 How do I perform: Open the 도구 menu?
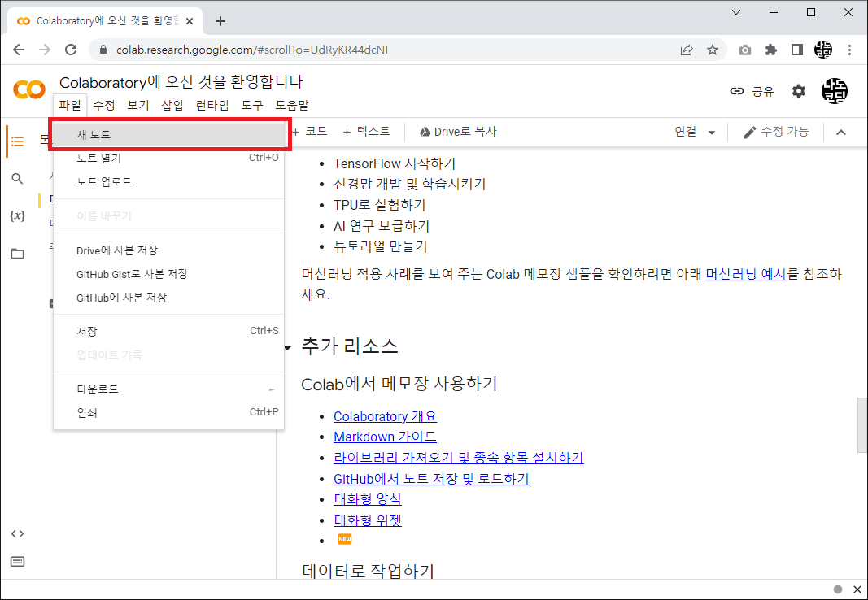pos(252,105)
